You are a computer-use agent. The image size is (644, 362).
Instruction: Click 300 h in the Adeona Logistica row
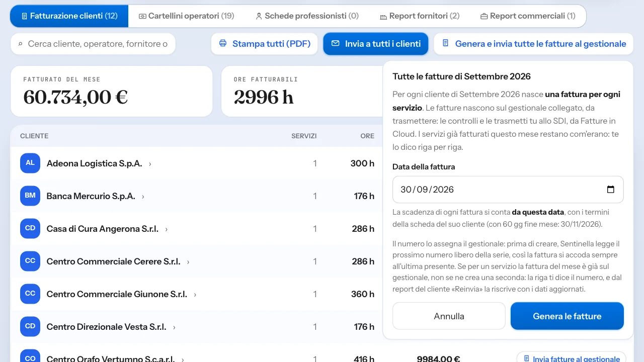pyautogui.click(x=362, y=163)
